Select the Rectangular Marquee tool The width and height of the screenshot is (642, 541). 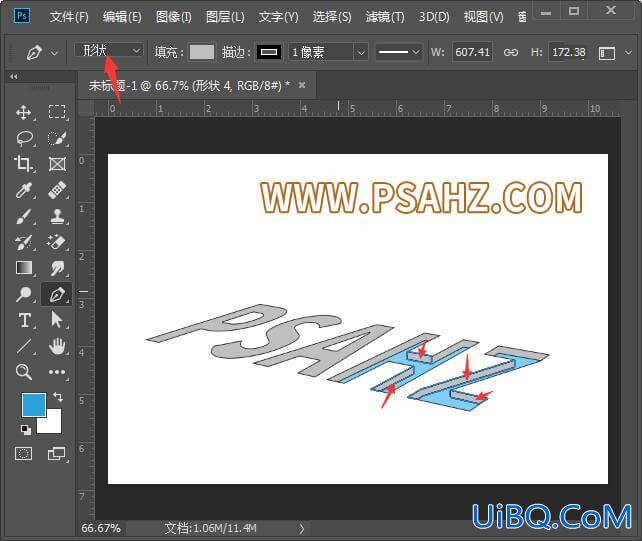click(57, 112)
